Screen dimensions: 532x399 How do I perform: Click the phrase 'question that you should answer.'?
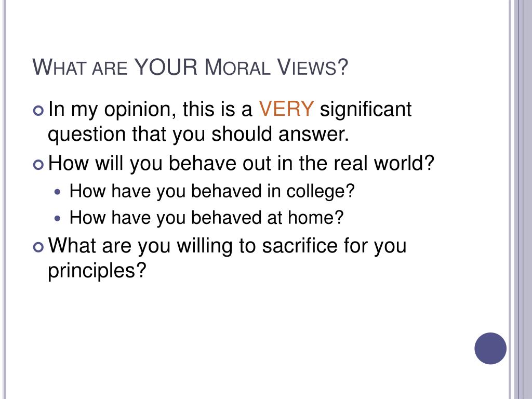[x=198, y=135]
